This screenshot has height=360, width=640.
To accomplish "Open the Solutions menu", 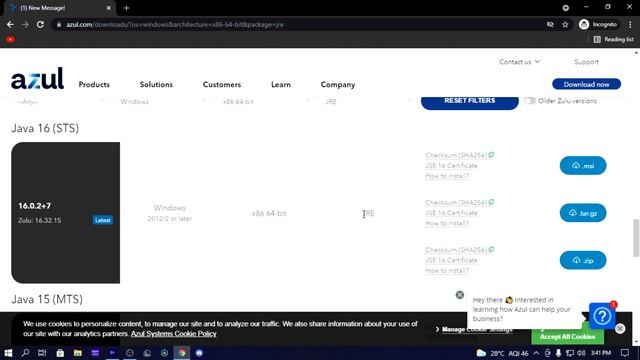I will click(156, 84).
